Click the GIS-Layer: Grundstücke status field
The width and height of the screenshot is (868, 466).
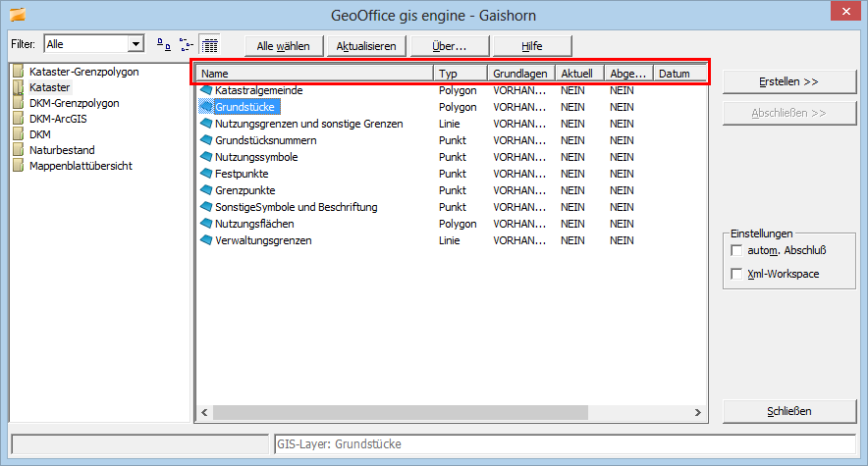tap(566, 443)
